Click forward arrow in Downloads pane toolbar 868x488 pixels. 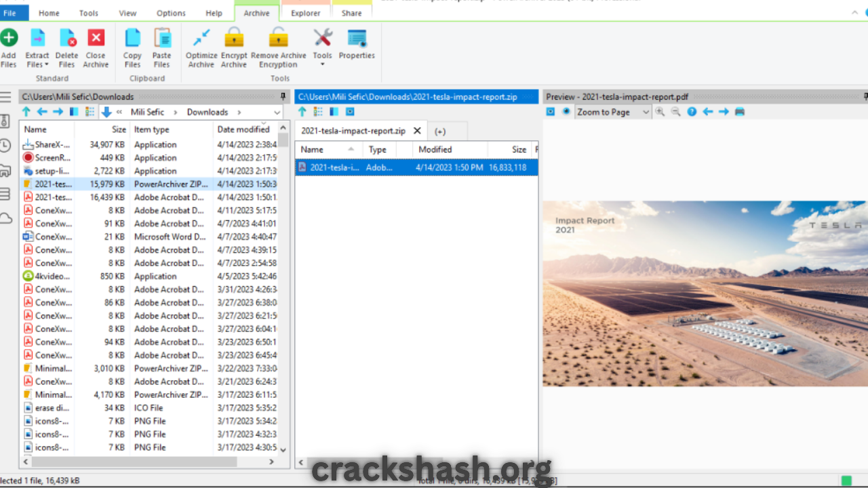[x=58, y=112]
